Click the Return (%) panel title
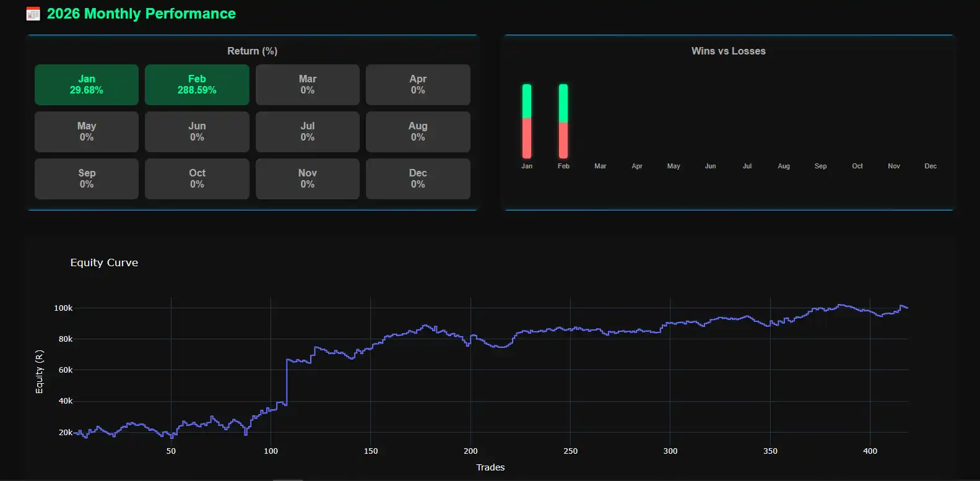Image resolution: width=980 pixels, height=481 pixels. [x=253, y=51]
